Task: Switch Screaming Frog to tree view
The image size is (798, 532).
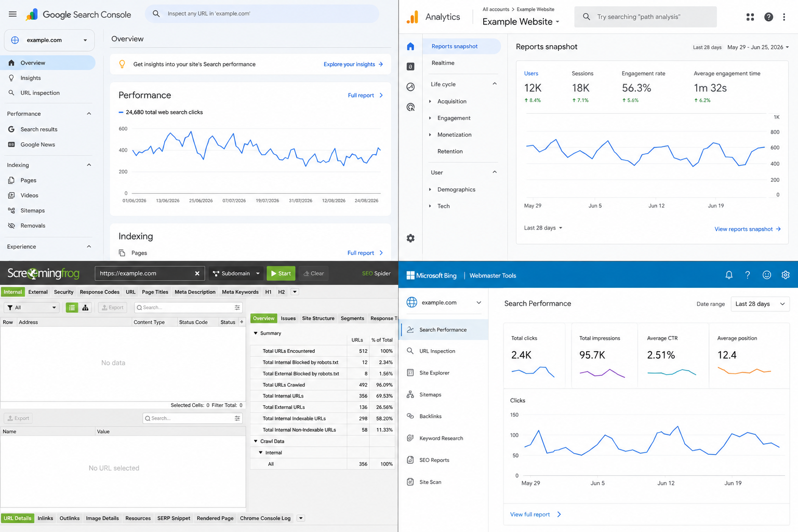Action: tap(85, 308)
